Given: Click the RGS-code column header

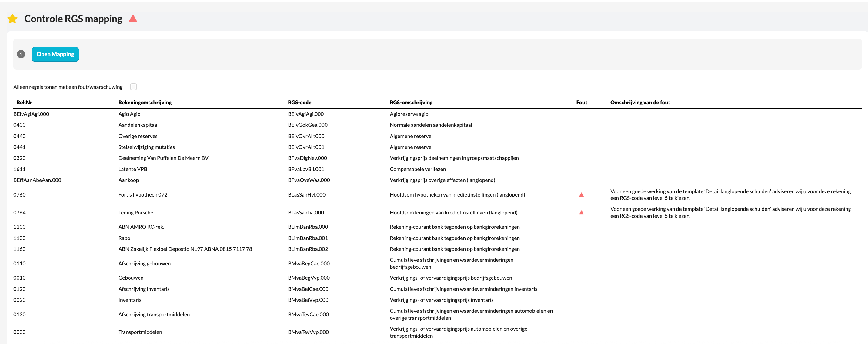Looking at the screenshot, I should (x=299, y=103).
